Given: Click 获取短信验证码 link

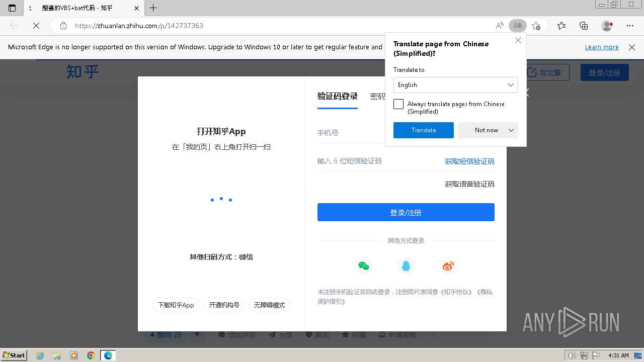Looking at the screenshot, I should click(469, 161).
